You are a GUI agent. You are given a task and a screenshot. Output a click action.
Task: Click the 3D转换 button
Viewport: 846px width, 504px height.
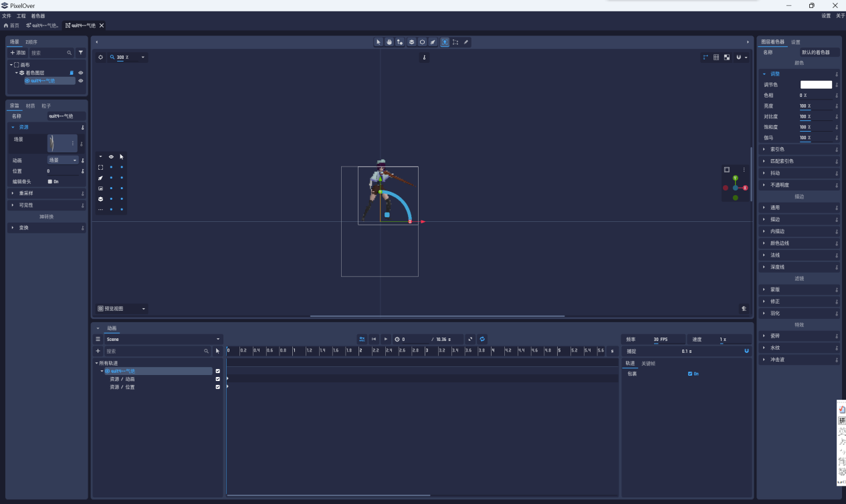tap(46, 217)
